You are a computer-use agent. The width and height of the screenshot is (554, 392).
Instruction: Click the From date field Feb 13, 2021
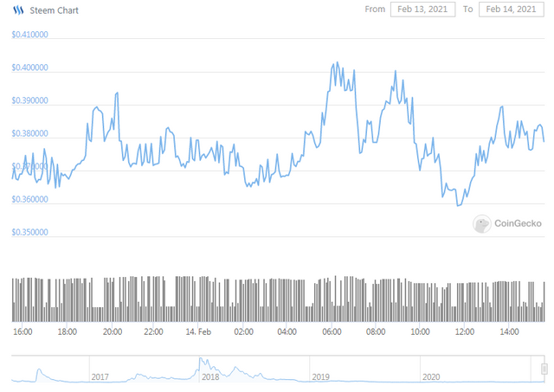[422, 10]
